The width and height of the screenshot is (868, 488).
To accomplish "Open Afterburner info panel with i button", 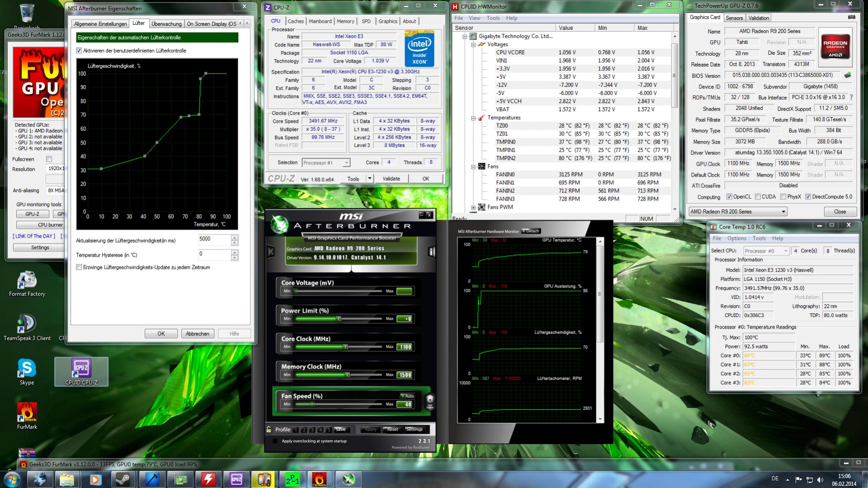I will (x=431, y=252).
